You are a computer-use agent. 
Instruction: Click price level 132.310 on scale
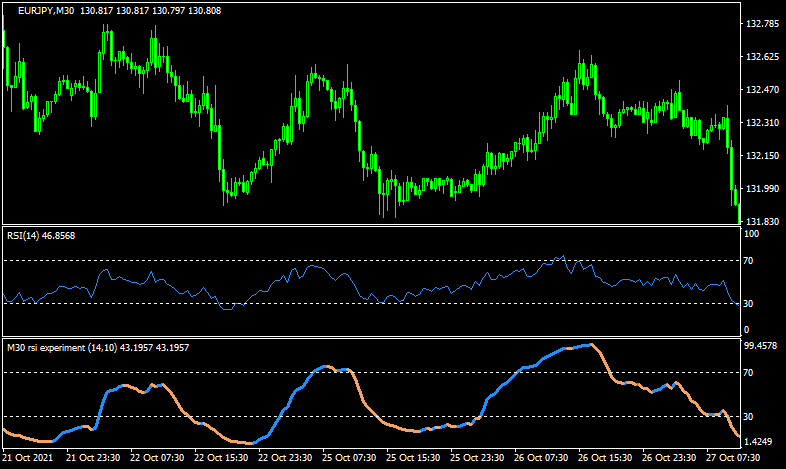[762, 122]
